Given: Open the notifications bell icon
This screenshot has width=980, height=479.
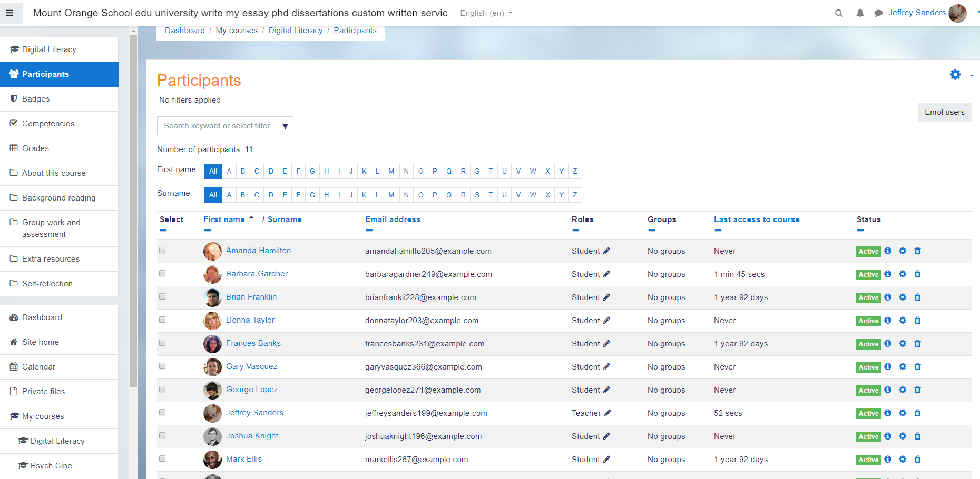Looking at the screenshot, I should [x=860, y=13].
